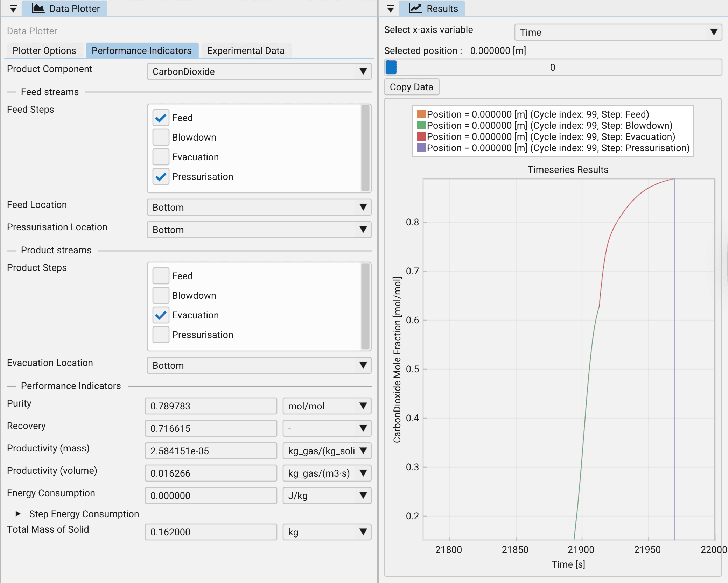The image size is (728, 583).
Task: Select the Performance Indicators tab
Action: coord(142,50)
